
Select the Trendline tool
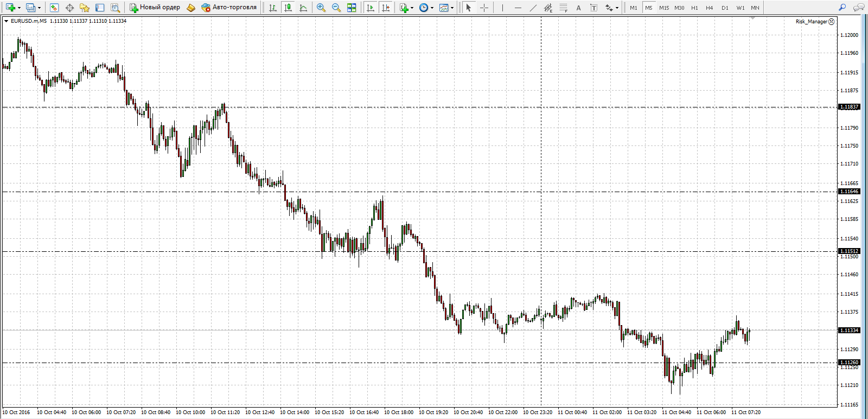[533, 8]
